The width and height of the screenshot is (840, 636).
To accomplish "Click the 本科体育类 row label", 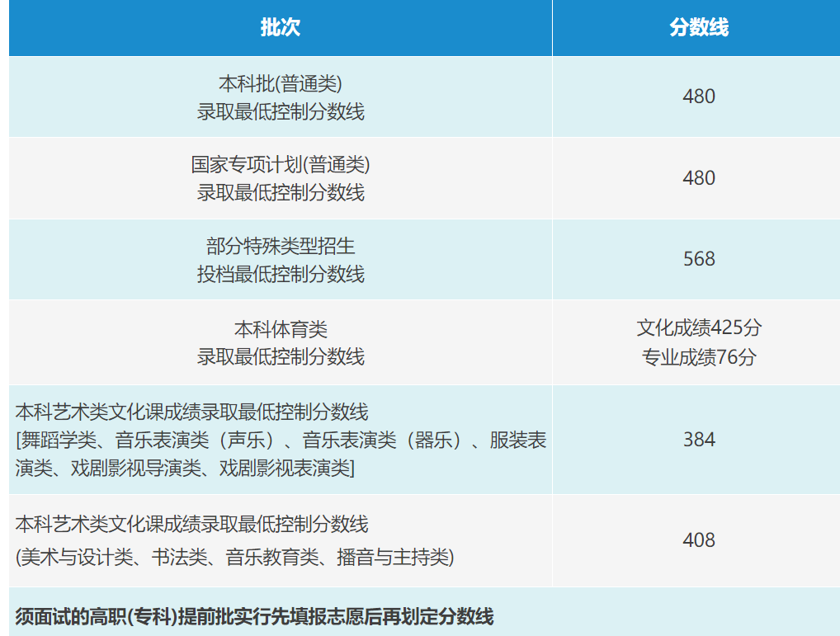I will pos(281,342).
